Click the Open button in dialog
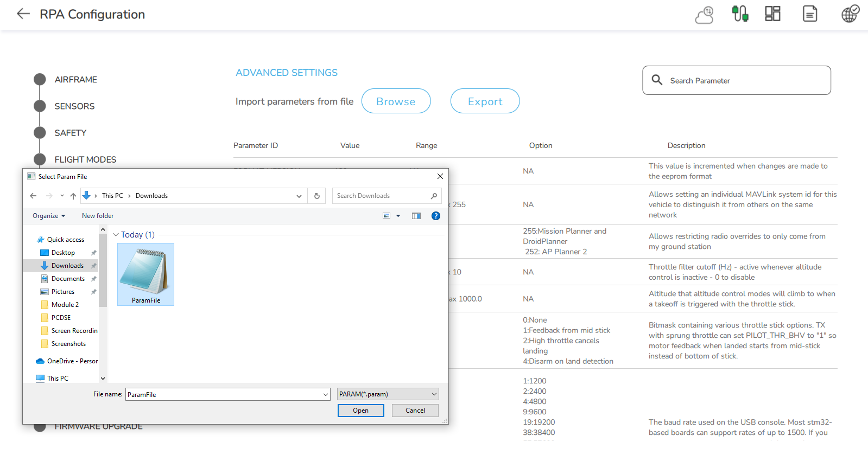 point(360,411)
